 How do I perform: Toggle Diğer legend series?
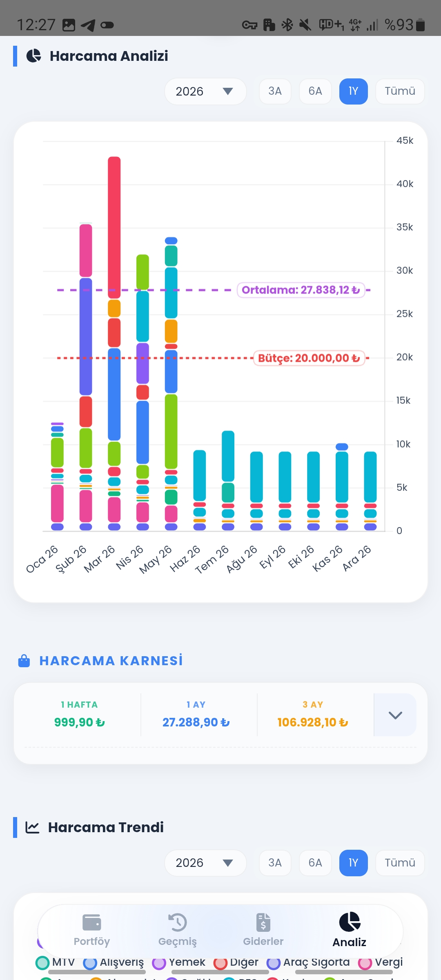(236, 962)
